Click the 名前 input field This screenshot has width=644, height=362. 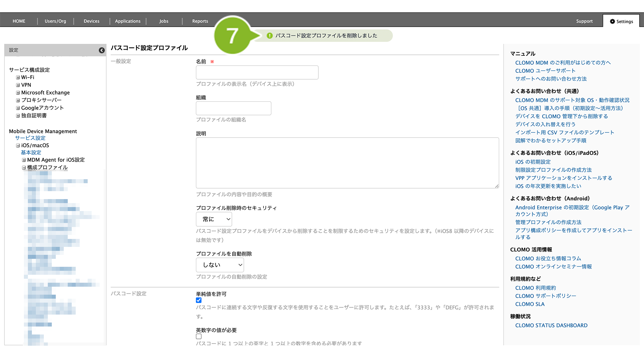coord(257,72)
